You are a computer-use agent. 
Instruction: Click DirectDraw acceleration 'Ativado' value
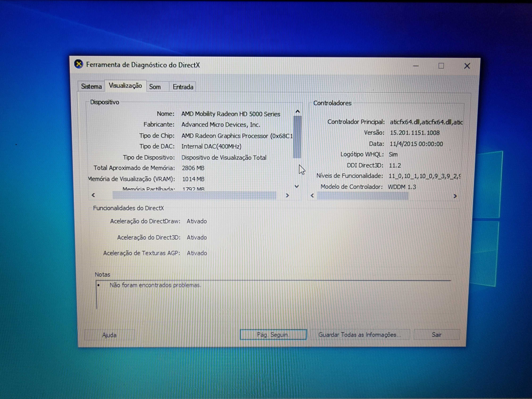(197, 221)
